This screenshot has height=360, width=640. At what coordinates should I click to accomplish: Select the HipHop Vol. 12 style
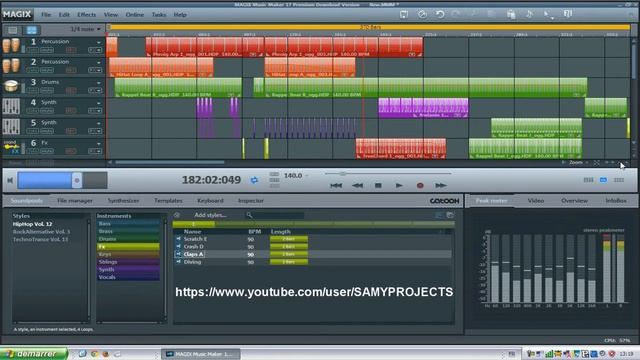[32, 224]
